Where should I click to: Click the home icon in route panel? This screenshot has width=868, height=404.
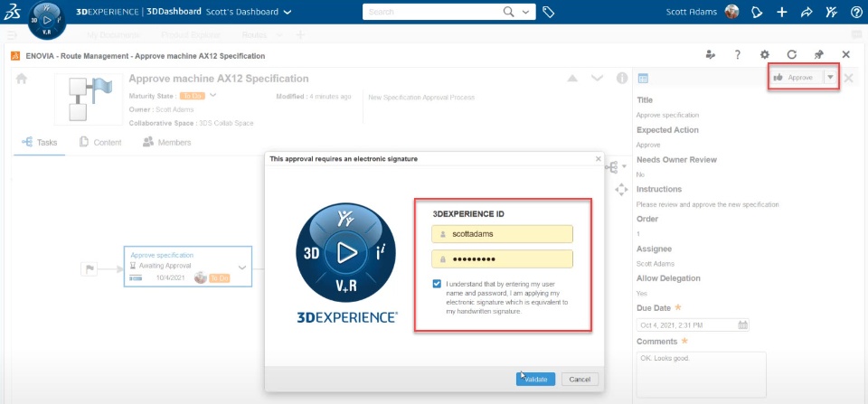[22, 79]
